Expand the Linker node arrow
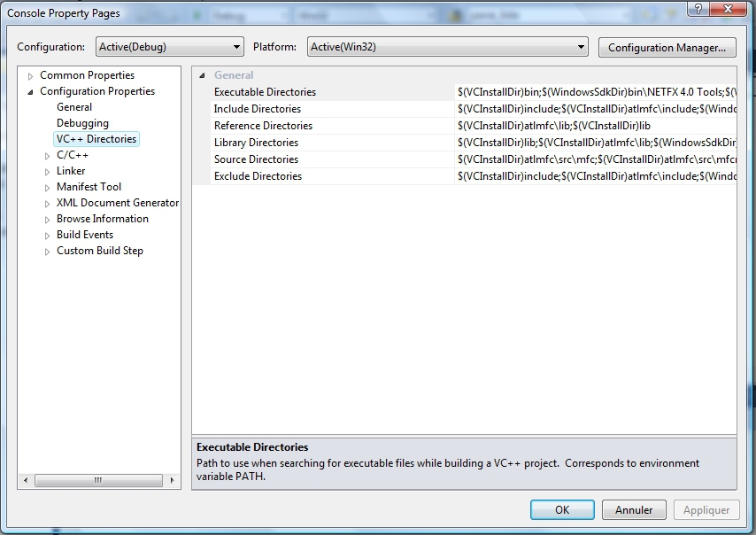This screenshot has height=535, width=756. [48, 172]
